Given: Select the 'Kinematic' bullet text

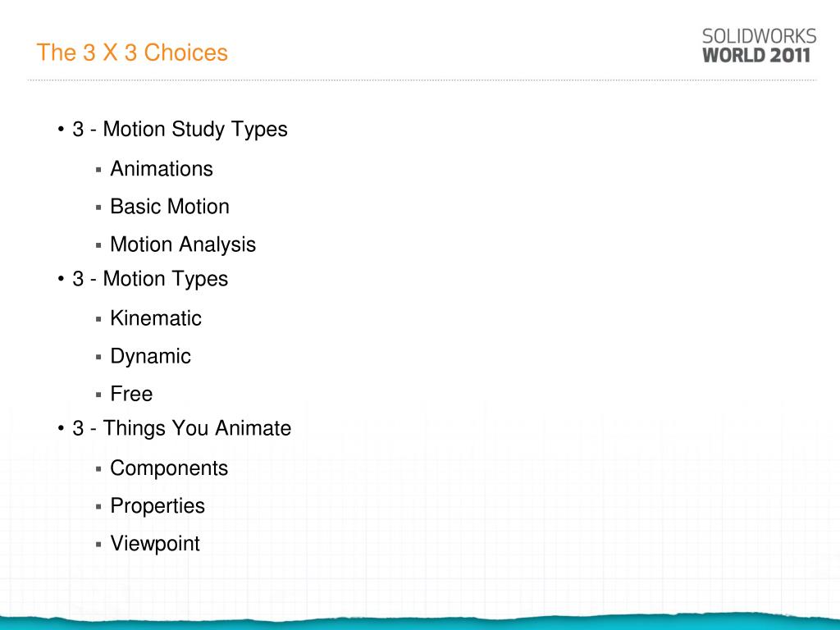Looking at the screenshot, I should [x=155, y=318].
